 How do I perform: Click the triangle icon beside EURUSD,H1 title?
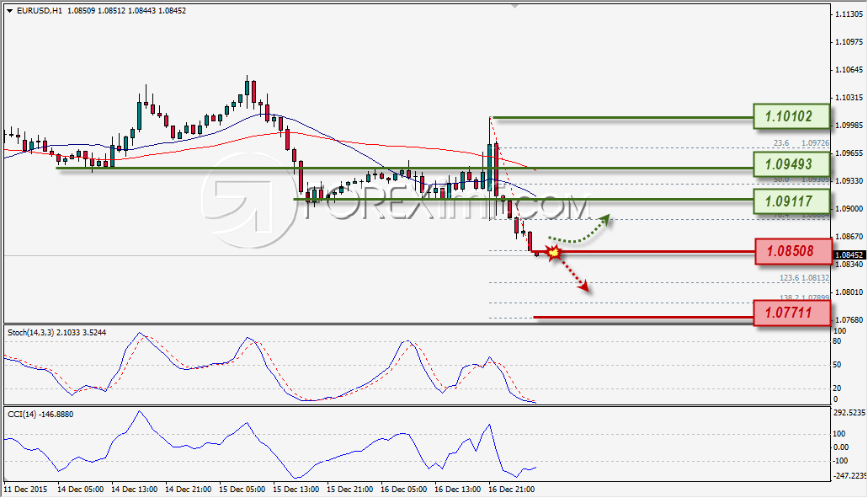[9, 10]
